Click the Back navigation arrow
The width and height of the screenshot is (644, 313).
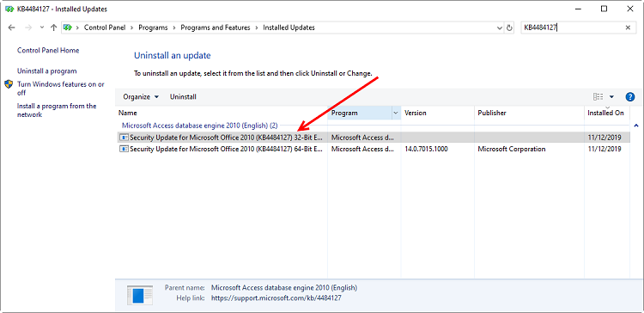click(11, 28)
